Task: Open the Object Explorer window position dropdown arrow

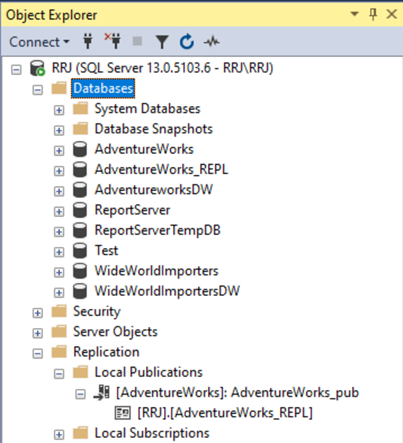Action: 354,14
